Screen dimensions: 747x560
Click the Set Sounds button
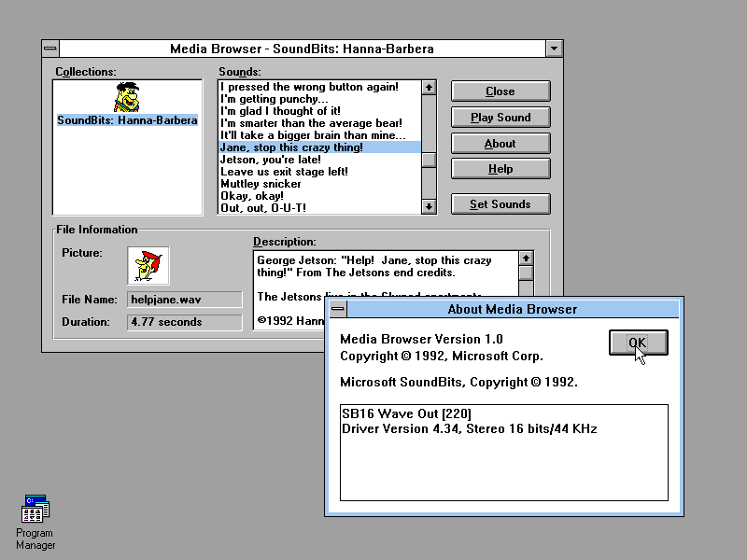500,203
